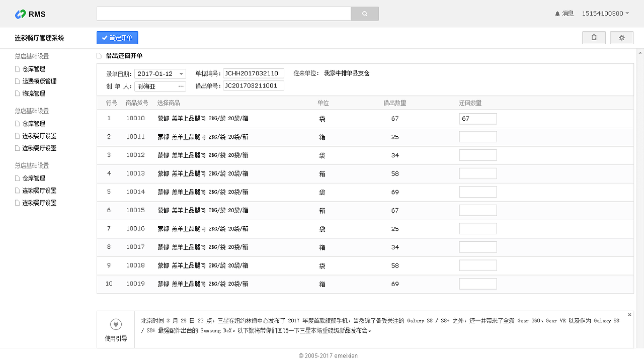This screenshot has height=362, width=644.
Task: Click the 还回数量 field in row 10011
Action: click(478, 137)
